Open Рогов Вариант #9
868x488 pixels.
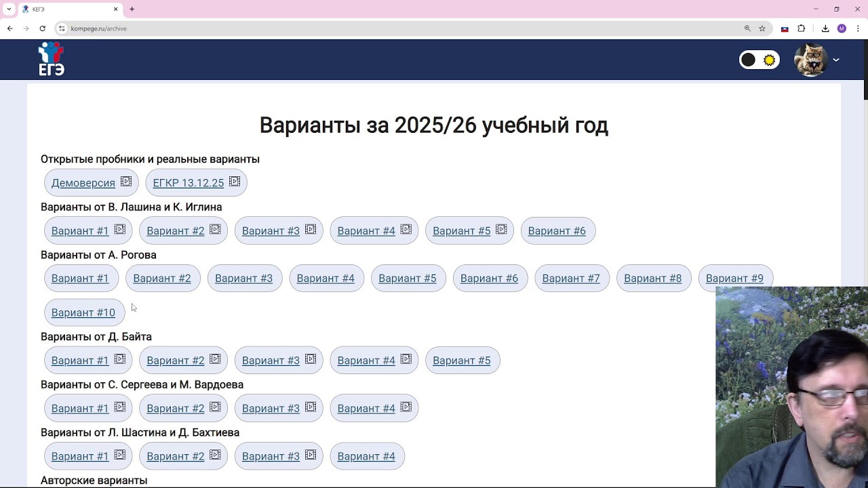(x=734, y=279)
